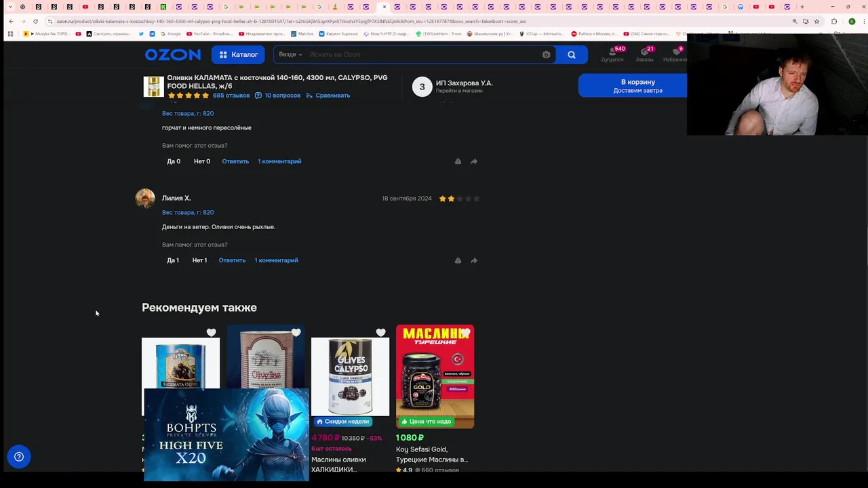Open browser extensions puzzle icon

(x=834, y=21)
